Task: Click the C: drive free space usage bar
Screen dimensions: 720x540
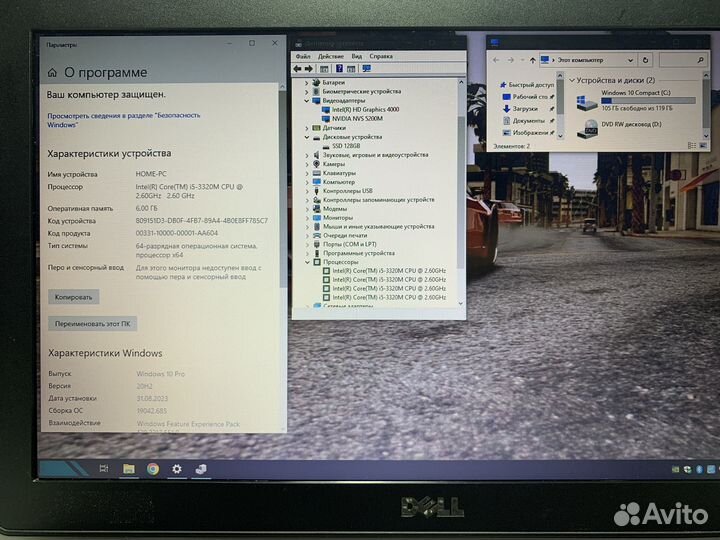Action: tap(648, 101)
